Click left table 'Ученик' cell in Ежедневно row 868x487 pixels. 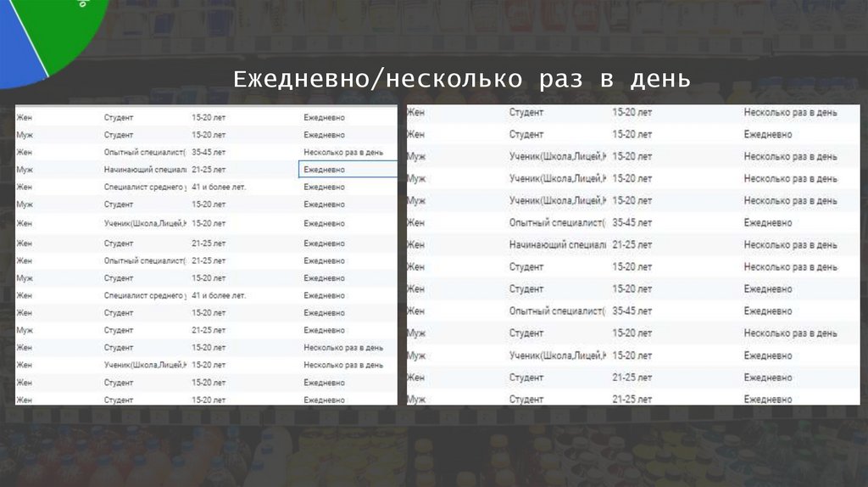145,223
